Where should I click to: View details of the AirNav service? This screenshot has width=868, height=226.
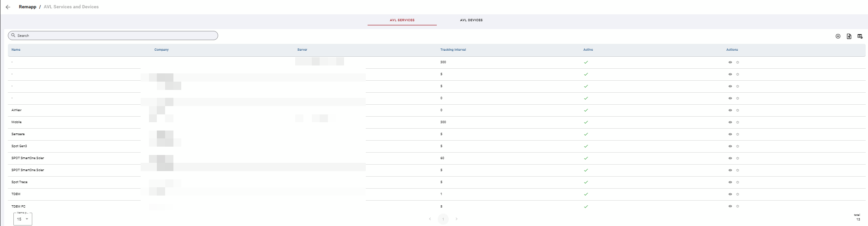[730, 110]
